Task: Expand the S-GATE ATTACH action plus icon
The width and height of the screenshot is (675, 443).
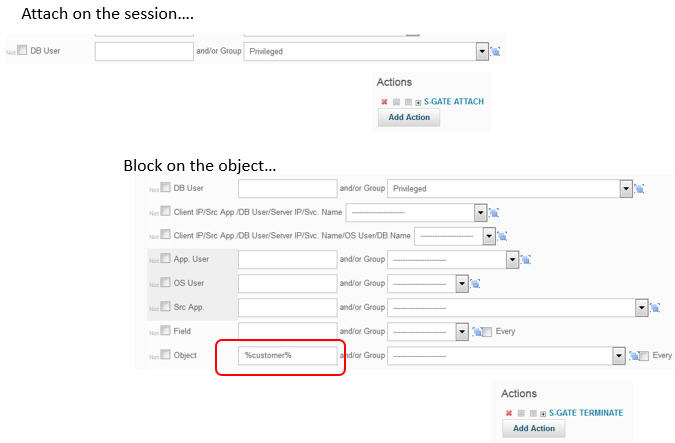Action: pyautogui.click(x=416, y=102)
